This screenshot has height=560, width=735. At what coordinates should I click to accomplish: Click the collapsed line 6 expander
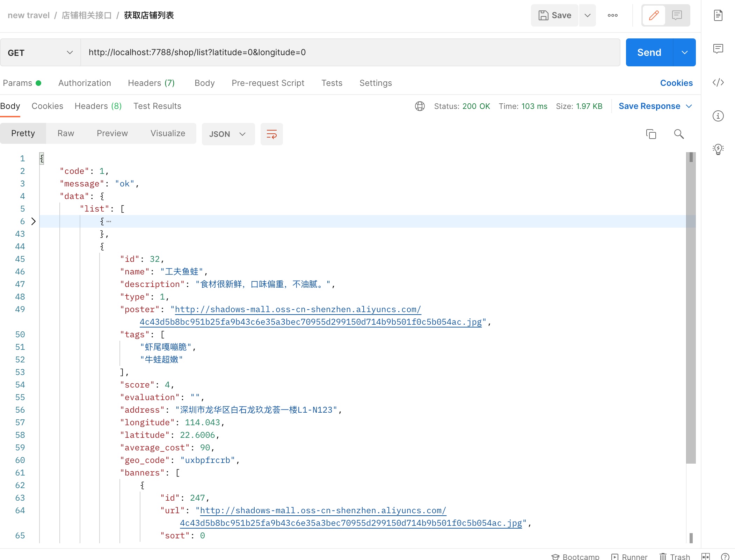coord(33,221)
